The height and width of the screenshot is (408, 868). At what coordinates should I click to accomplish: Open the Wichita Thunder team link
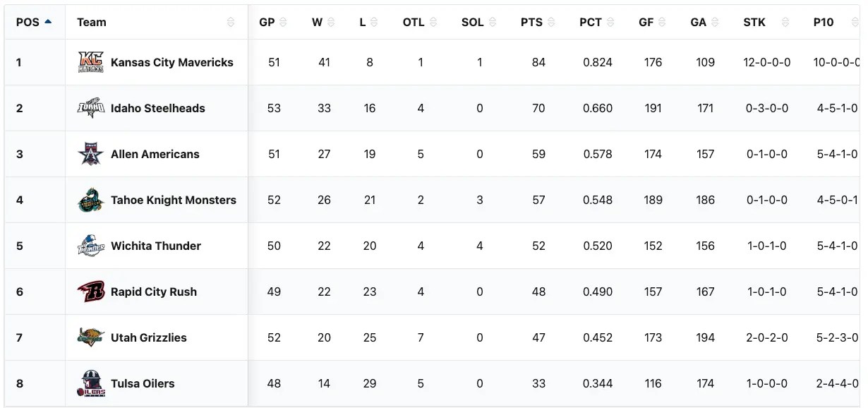156,246
